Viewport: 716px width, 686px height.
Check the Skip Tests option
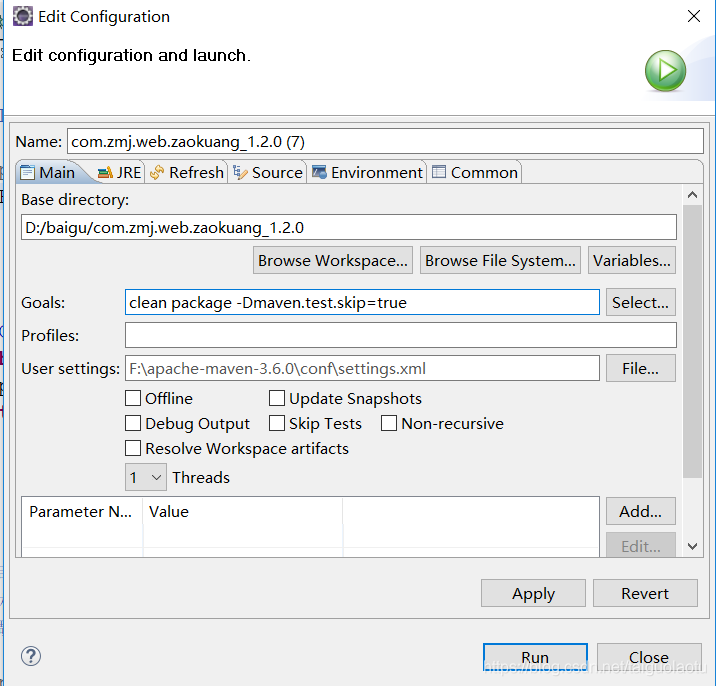(277, 423)
